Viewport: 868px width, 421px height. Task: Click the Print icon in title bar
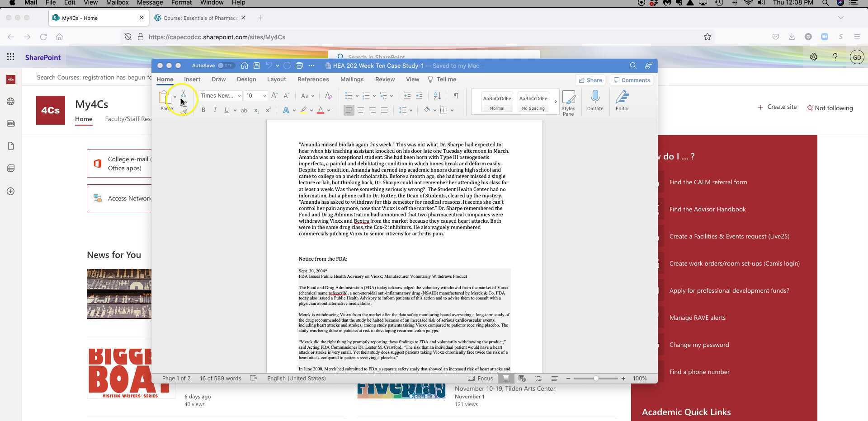[x=299, y=65]
